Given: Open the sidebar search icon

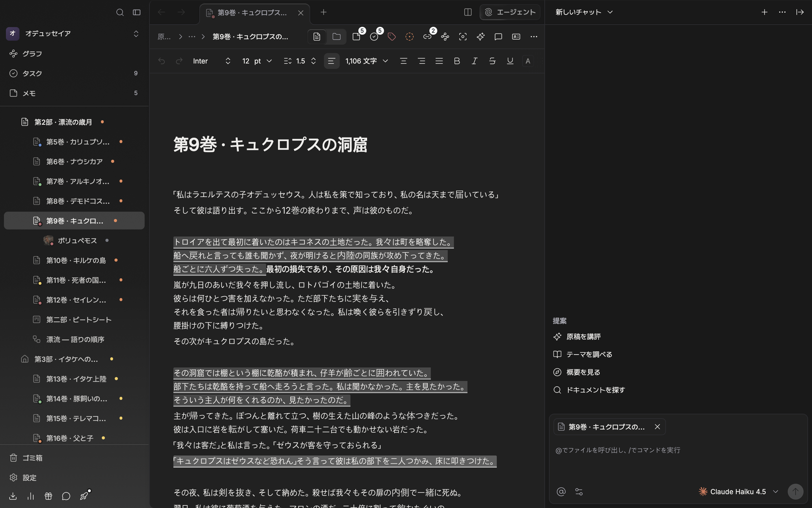Looking at the screenshot, I should pyautogui.click(x=120, y=12).
